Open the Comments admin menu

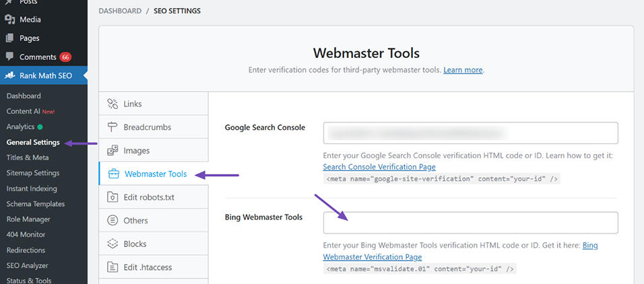click(x=38, y=57)
